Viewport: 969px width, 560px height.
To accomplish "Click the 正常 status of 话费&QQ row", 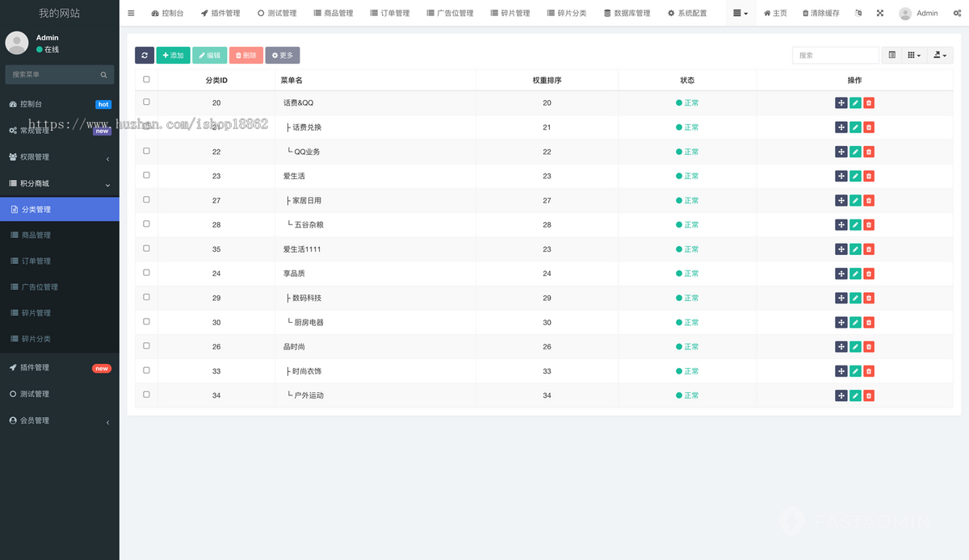I will tap(687, 102).
